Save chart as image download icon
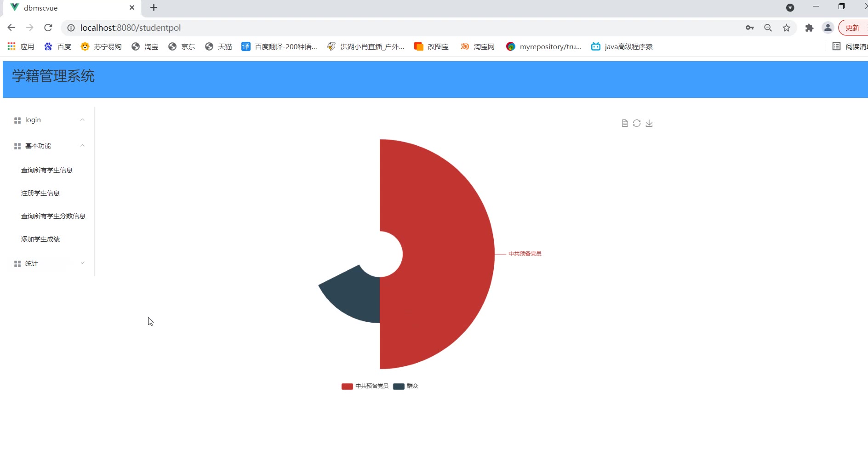The image size is (868, 467). [x=649, y=123]
